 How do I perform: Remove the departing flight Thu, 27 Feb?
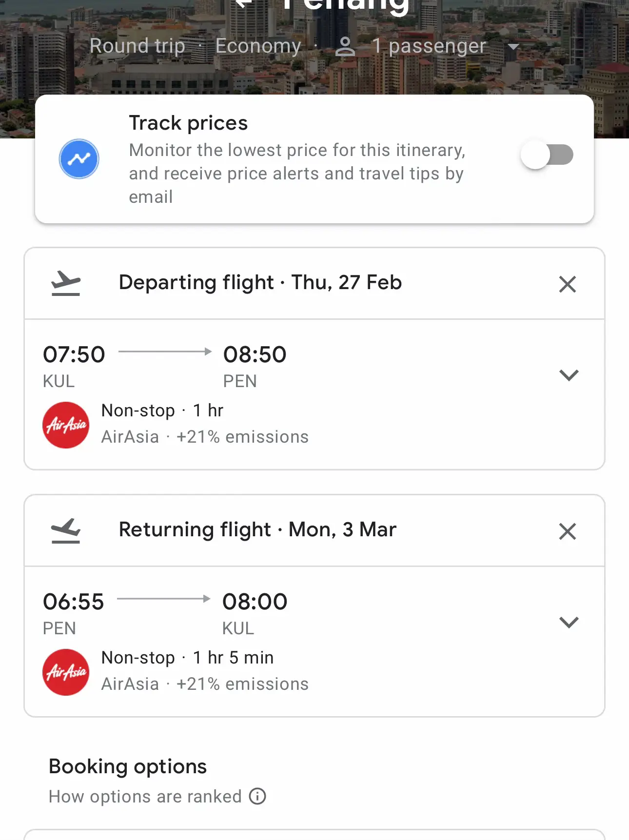click(x=568, y=284)
